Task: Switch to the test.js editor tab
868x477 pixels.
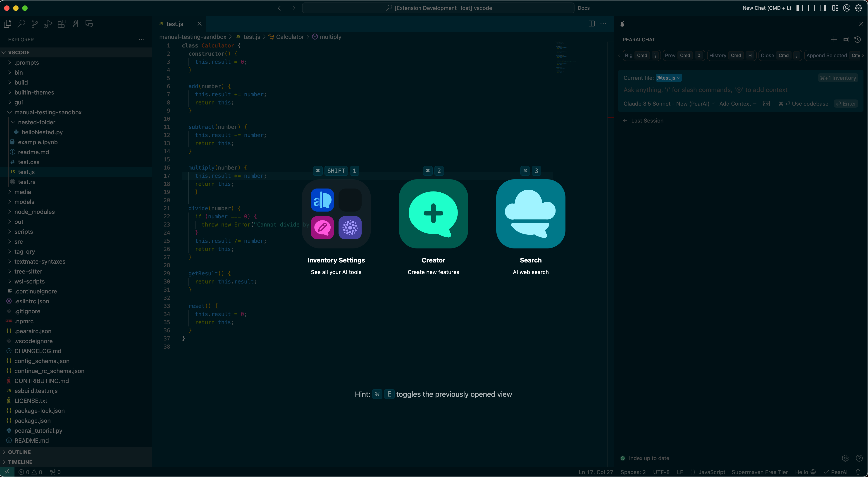Action: pos(174,24)
